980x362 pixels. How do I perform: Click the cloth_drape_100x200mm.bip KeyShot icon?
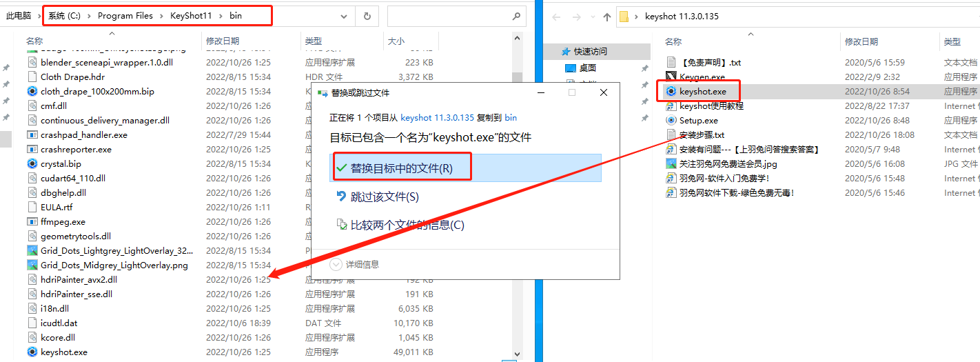[x=32, y=91]
